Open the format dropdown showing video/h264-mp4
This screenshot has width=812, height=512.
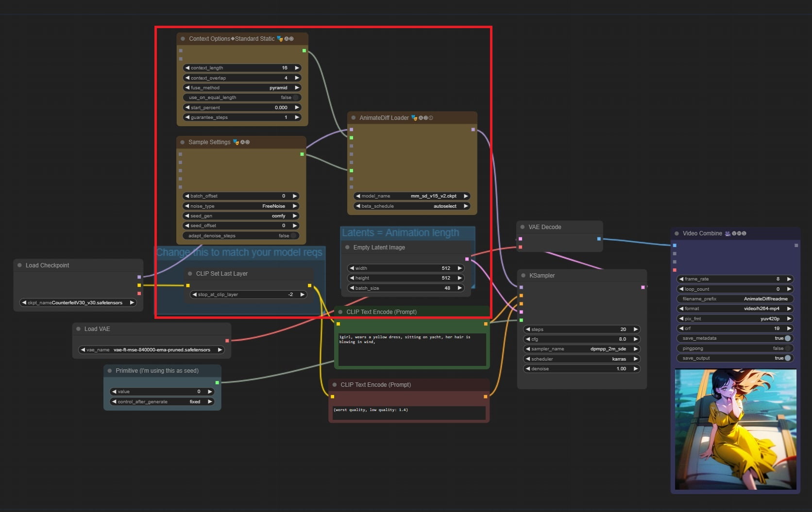[x=734, y=309]
